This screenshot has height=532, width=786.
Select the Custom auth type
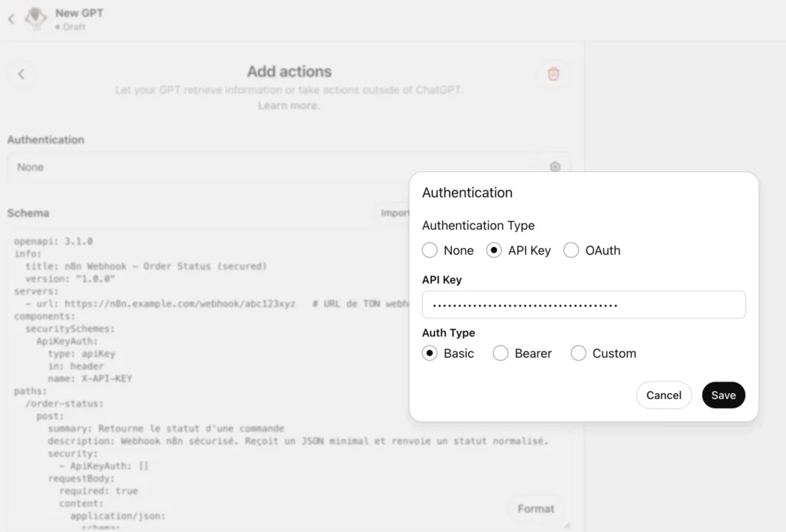point(579,353)
